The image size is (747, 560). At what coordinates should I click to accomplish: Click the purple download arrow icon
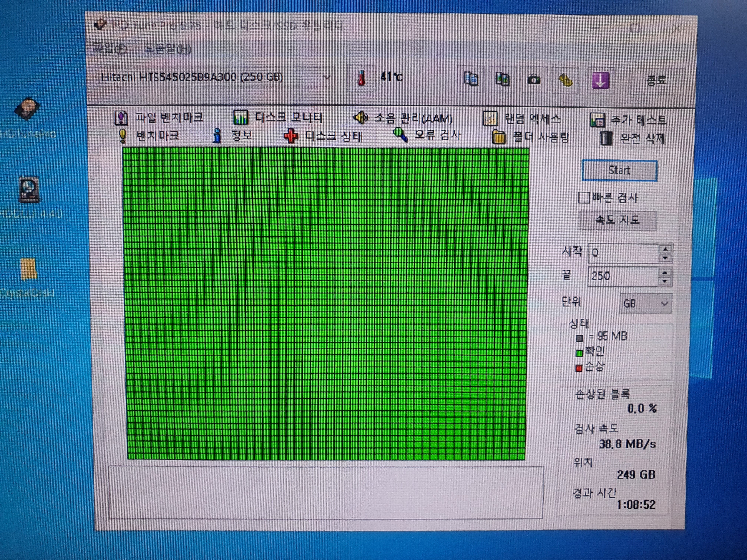600,81
